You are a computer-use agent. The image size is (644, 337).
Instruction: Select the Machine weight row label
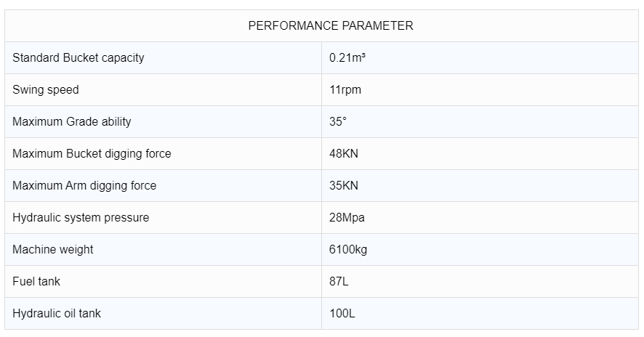coord(53,249)
